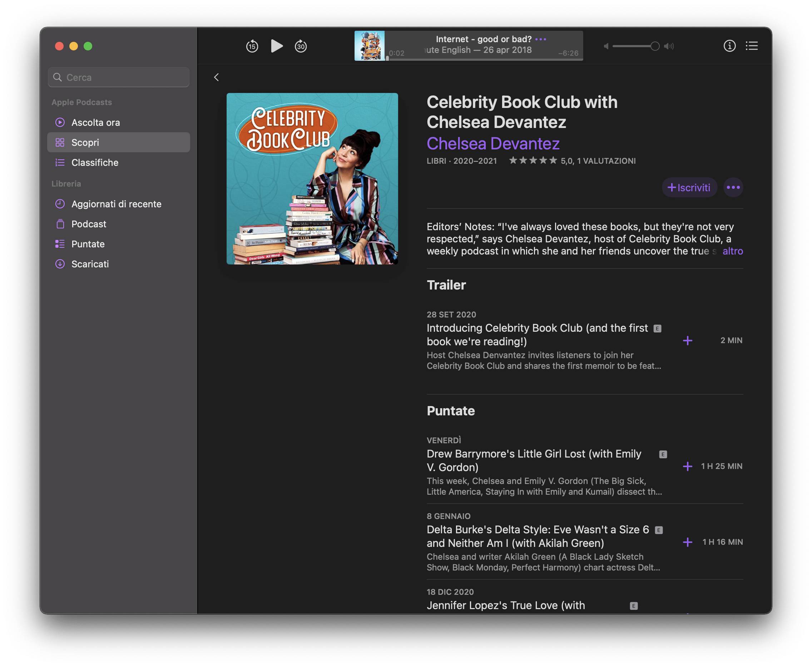This screenshot has width=812, height=667.
Task: Click the '5,0, 1 VALUTAZIONI' ratings text
Action: pos(598,161)
